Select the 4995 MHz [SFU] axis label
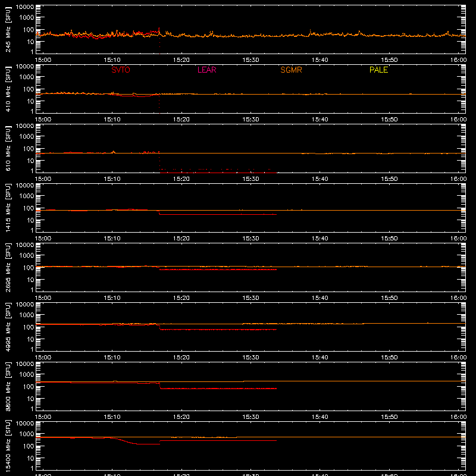 pyautogui.click(x=8, y=327)
